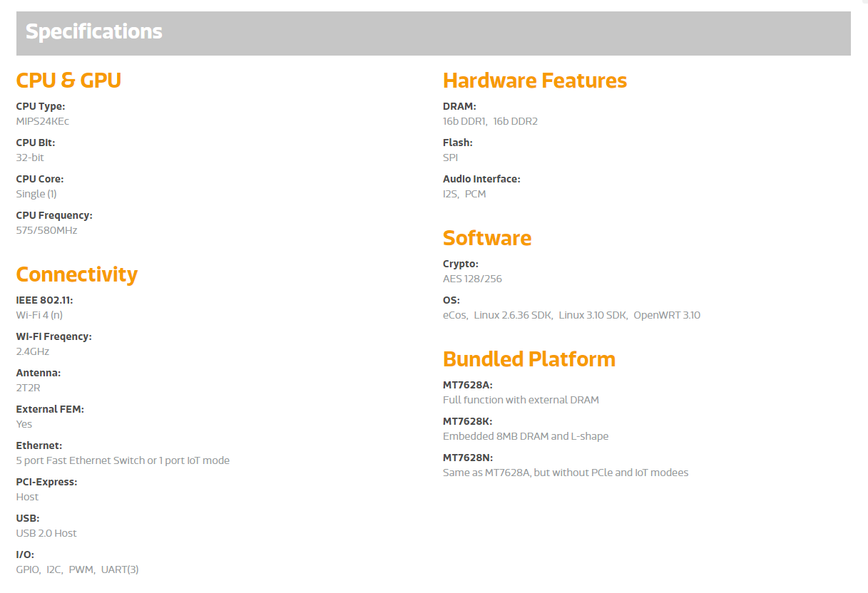Viewport: 868px width, 593px height.
Task: Select the CPU & GPU section heading
Action: (68, 81)
